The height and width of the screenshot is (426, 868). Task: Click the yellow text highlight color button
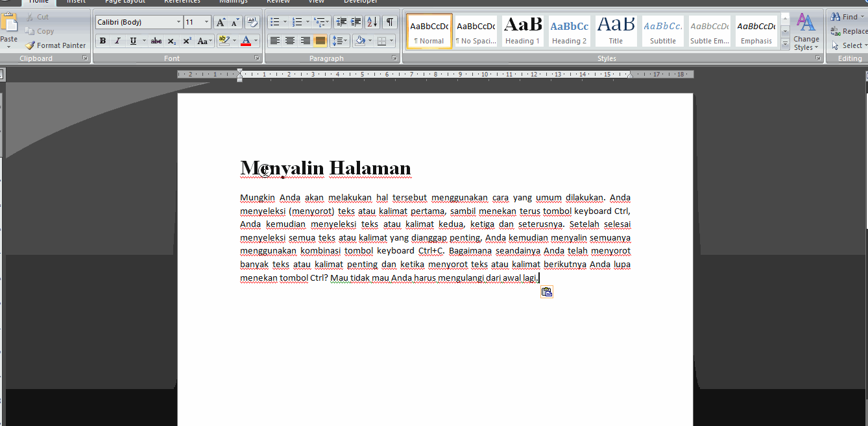[224, 41]
